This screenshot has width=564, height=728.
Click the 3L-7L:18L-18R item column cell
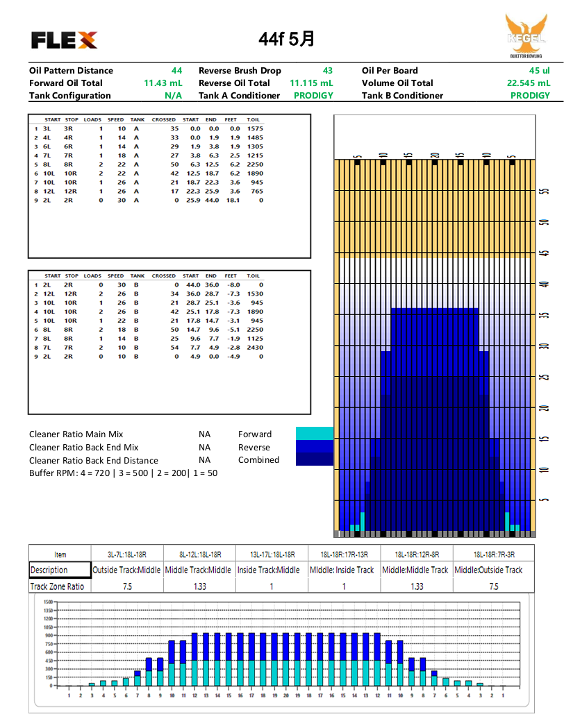pos(126,555)
